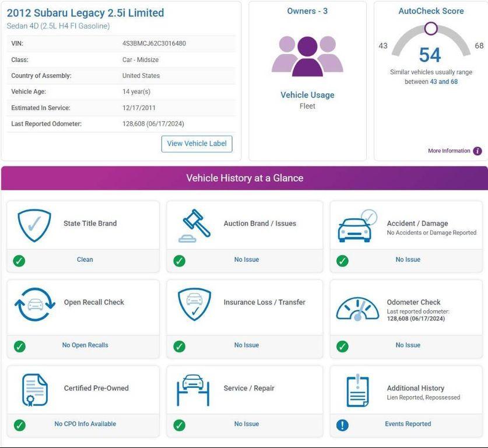The height and width of the screenshot is (448, 488).
Task: Click green checkmark beside No Open Recalls
Action: click(20, 346)
